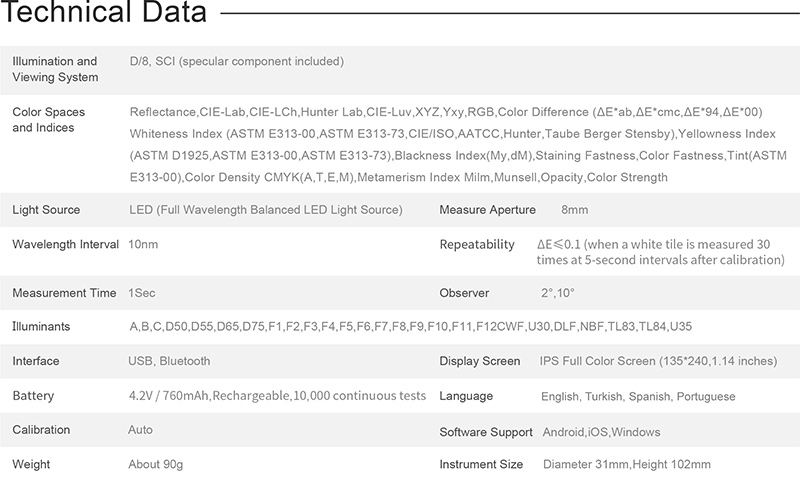Click the Illumination and Viewing System label
This screenshot has width=800, height=488.
(55, 69)
